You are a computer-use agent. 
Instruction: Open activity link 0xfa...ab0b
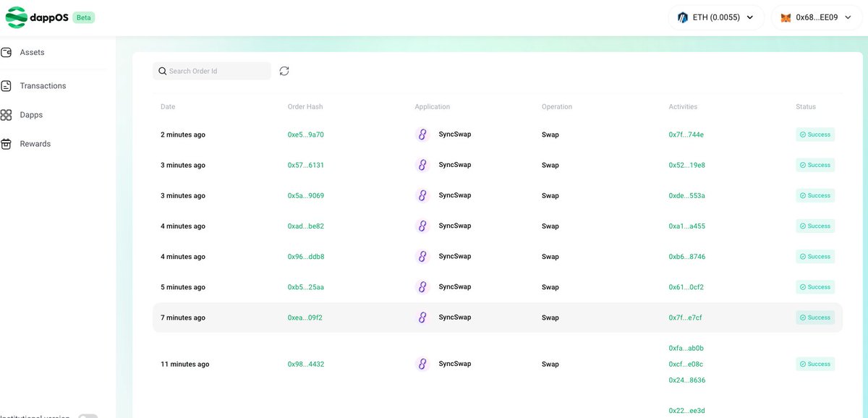click(x=686, y=348)
